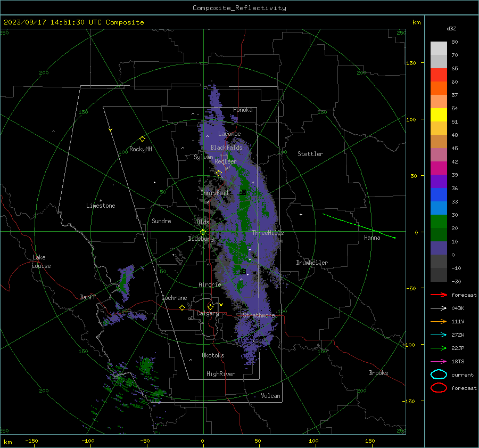Click the Cochrane town label
Viewport: 479px width, 448px height.
pos(174,298)
